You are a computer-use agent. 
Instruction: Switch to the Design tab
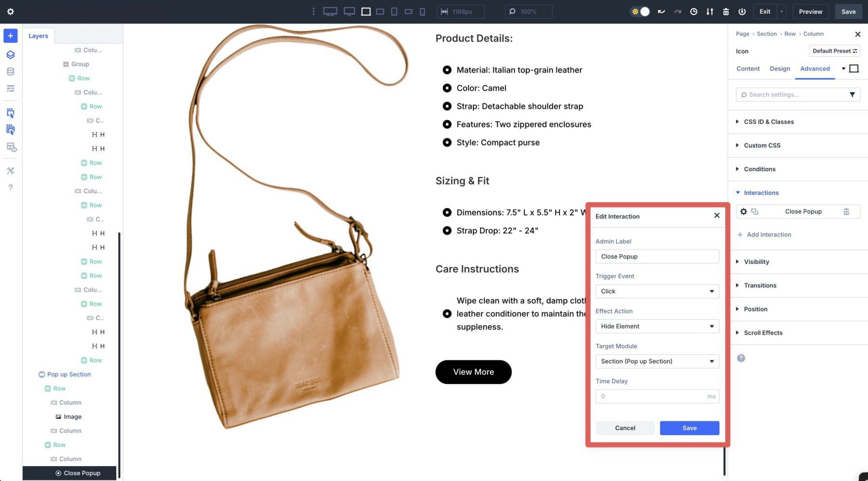point(780,69)
